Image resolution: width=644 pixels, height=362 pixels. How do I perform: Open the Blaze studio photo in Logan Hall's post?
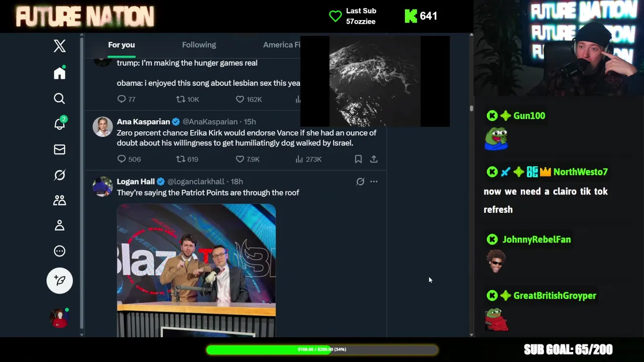196,270
